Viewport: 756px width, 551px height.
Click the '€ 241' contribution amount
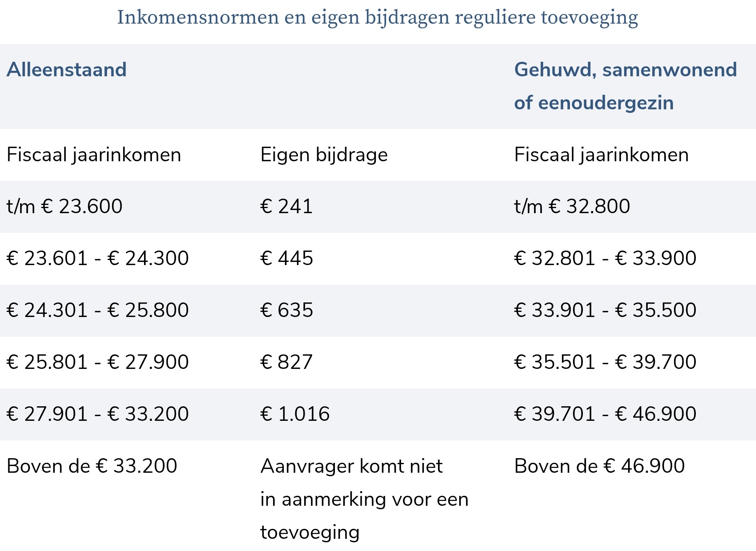[287, 206]
